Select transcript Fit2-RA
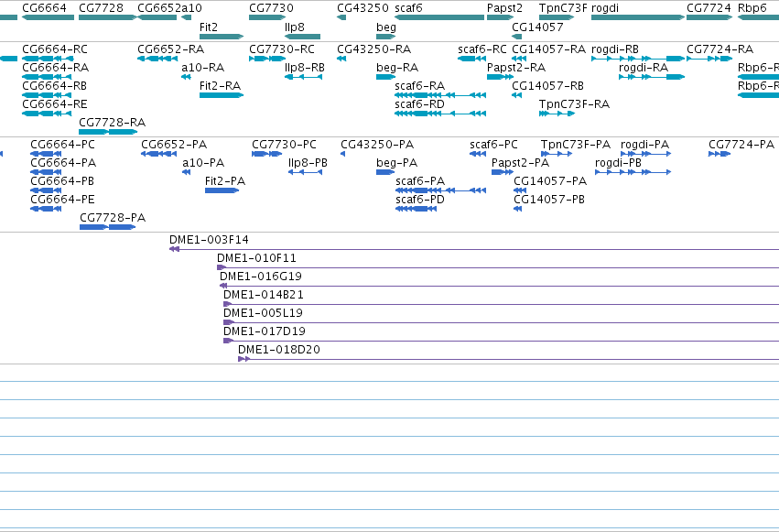The image size is (779, 532). pyautogui.click(x=222, y=95)
